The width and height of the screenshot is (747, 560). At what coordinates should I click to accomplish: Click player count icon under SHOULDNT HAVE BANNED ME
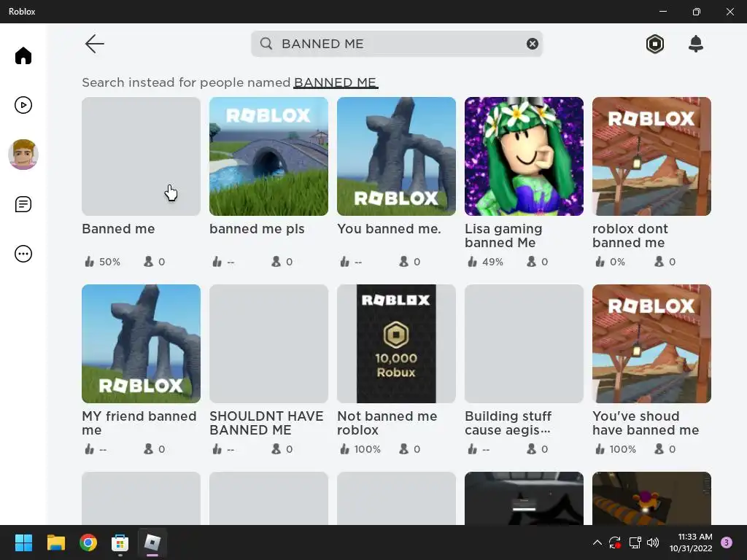[276, 449]
